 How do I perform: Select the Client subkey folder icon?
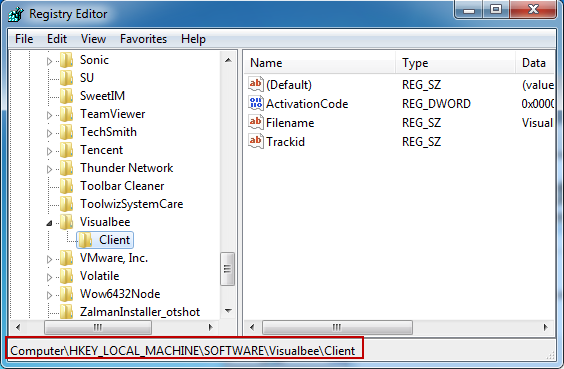pyautogui.click(x=86, y=240)
